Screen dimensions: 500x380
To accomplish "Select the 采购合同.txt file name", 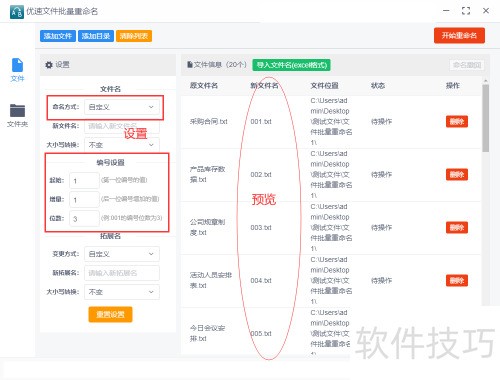I will click(209, 121).
